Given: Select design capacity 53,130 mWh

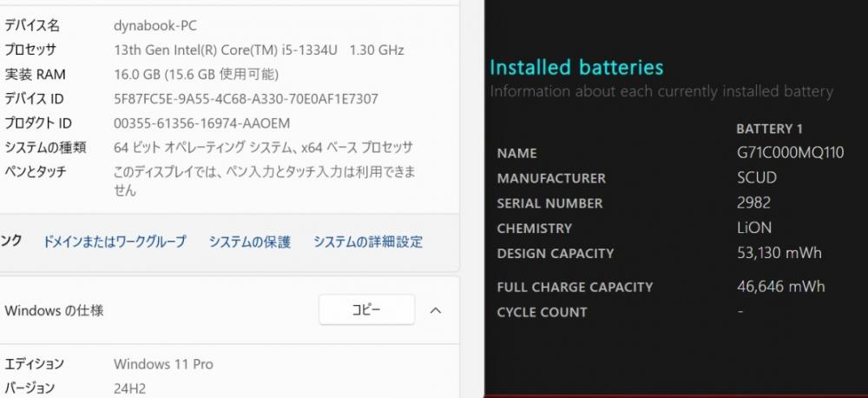Looking at the screenshot, I should coord(779,254).
